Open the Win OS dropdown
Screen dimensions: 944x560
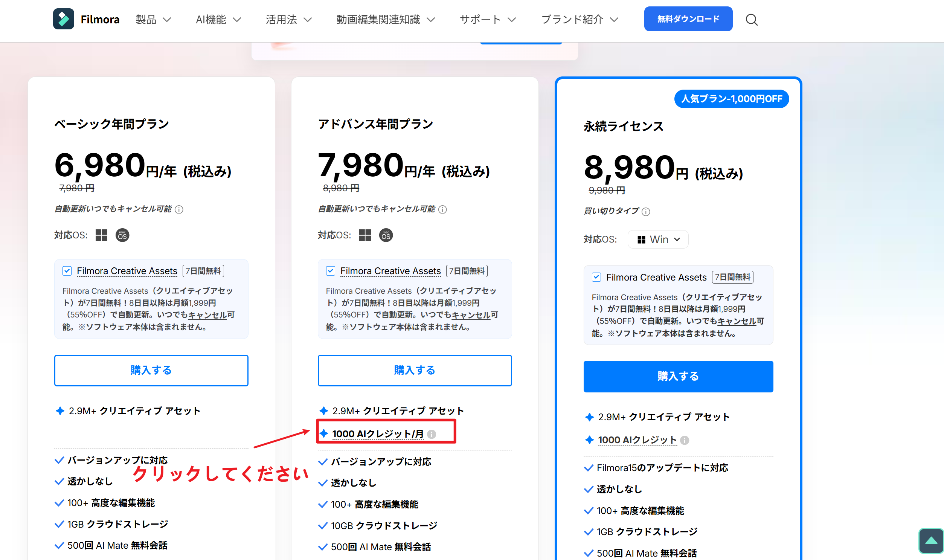658,239
